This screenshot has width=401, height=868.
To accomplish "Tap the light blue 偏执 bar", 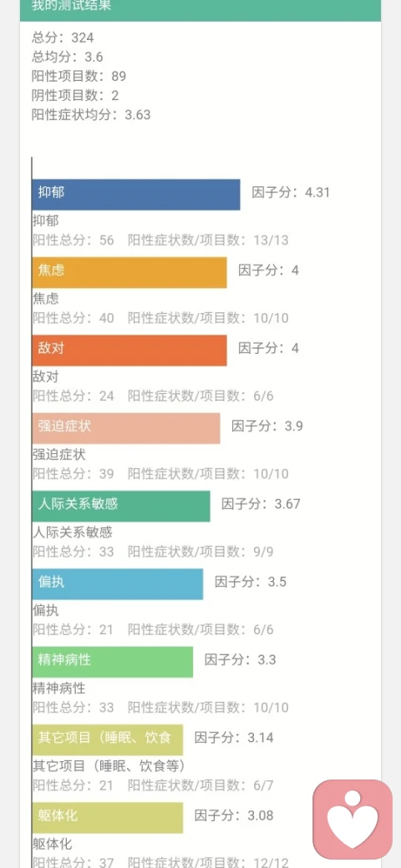I will coord(118,584).
